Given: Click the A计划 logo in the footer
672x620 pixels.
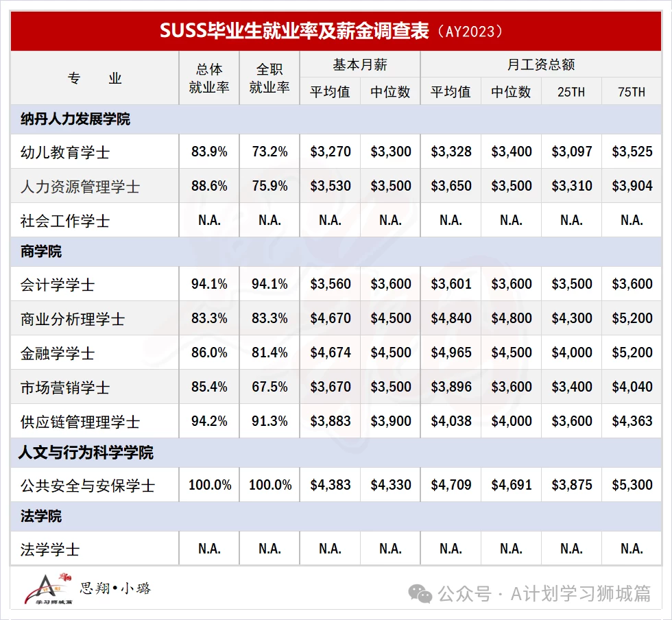Looking at the screenshot, I should point(48,588).
